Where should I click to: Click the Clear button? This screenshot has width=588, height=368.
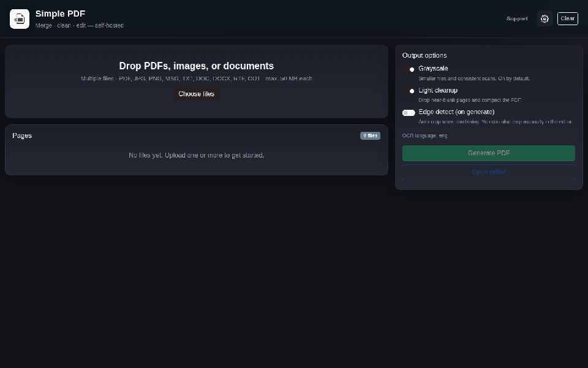(567, 19)
